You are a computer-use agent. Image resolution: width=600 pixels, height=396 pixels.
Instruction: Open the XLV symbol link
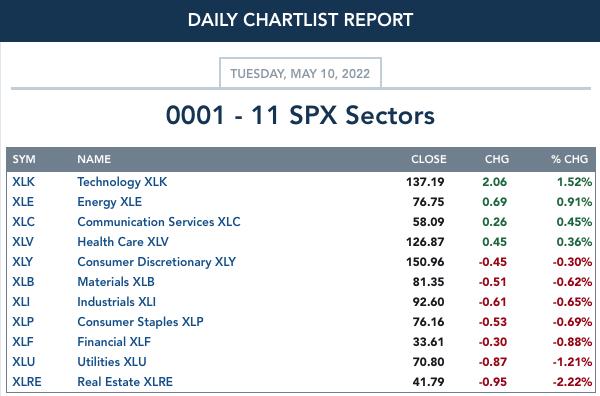pyautogui.click(x=23, y=242)
